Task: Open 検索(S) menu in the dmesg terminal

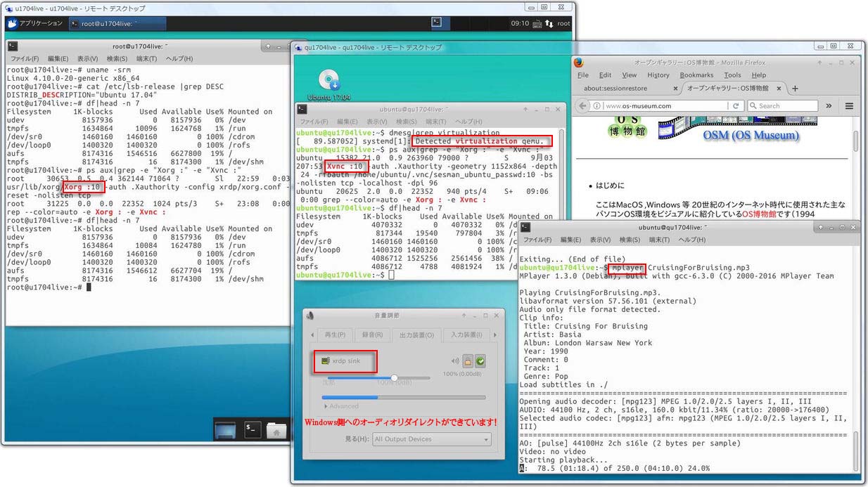Action: click(x=405, y=122)
